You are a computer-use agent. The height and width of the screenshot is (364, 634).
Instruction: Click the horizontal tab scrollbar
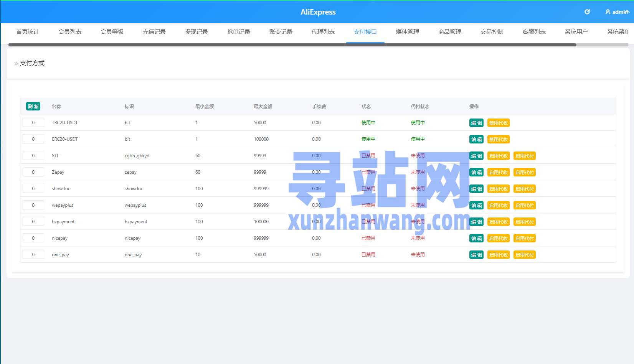coord(292,45)
